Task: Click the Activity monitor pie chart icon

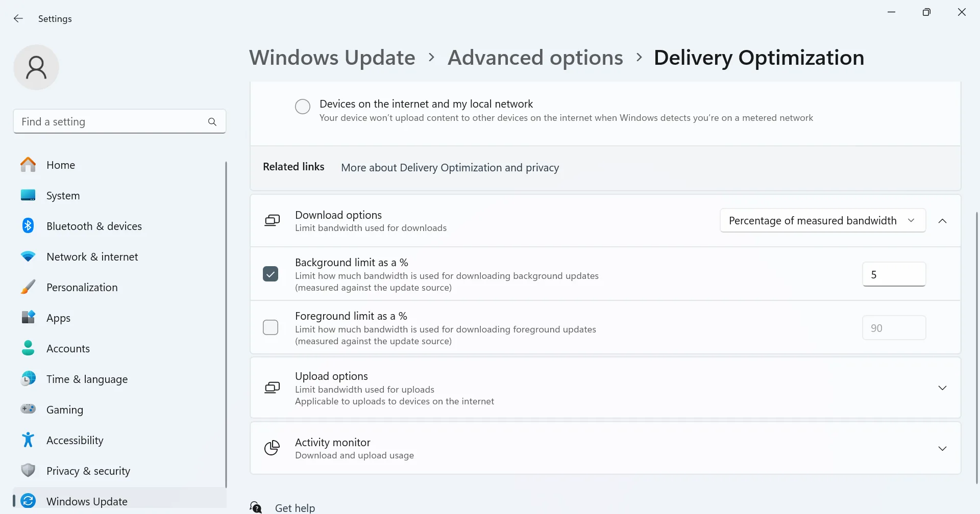Action: point(272,448)
